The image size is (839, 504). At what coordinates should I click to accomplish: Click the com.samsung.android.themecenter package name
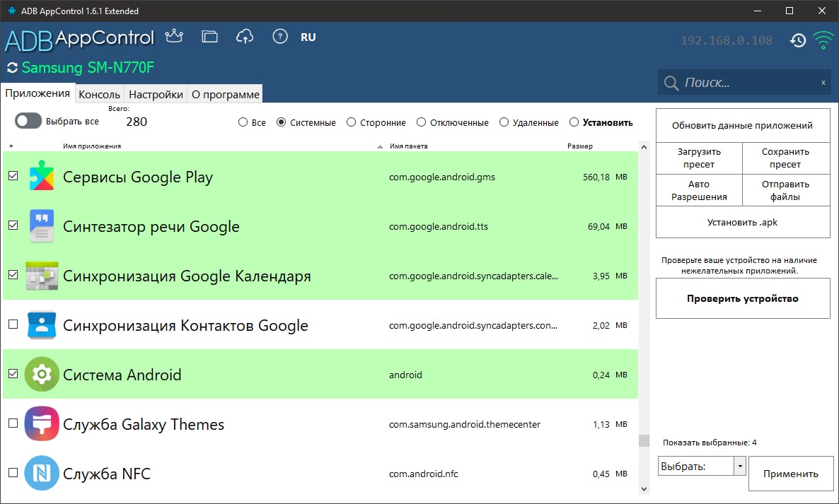[x=465, y=424]
